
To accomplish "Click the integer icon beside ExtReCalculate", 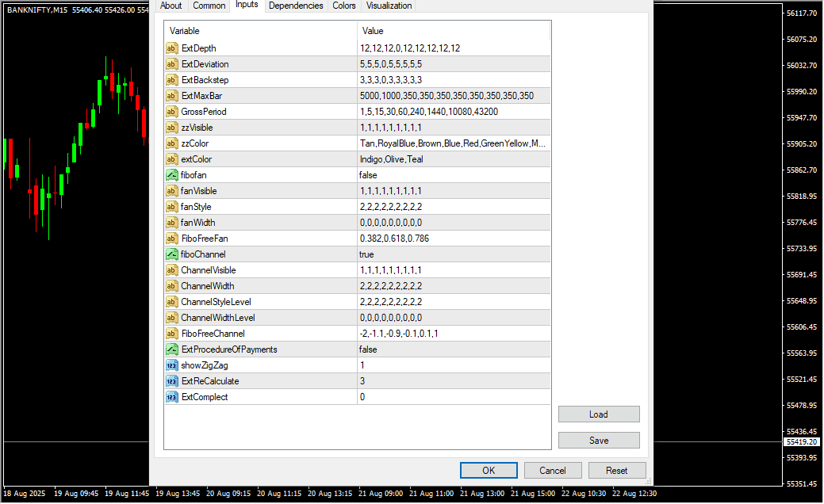I will (171, 381).
